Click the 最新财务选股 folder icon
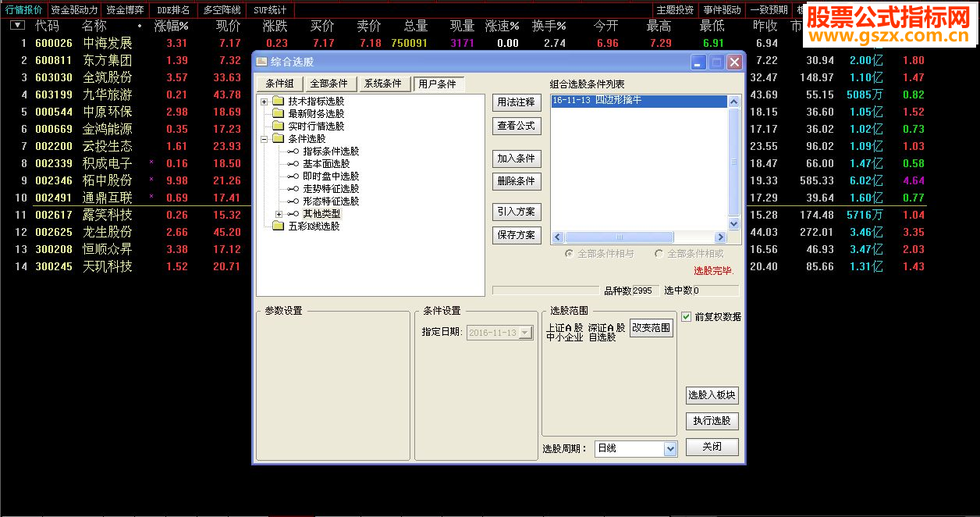Viewport: 980px width, 517px height. click(x=279, y=114)
